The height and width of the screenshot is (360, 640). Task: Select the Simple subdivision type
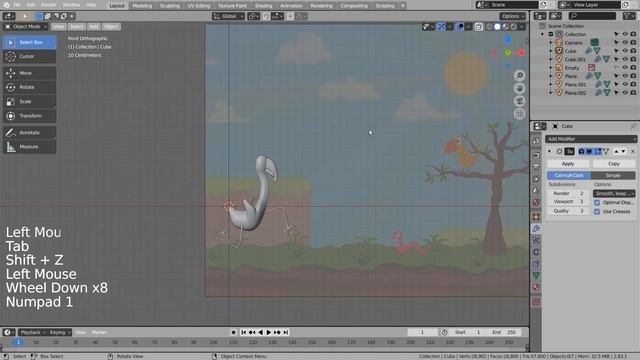[613, 176]
